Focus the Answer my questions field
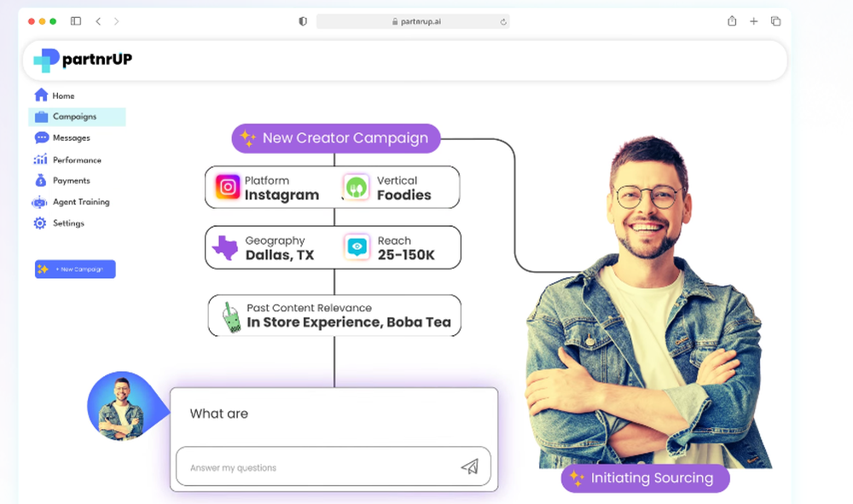Viewport: 853px width, 504px height. click(333, 466)
